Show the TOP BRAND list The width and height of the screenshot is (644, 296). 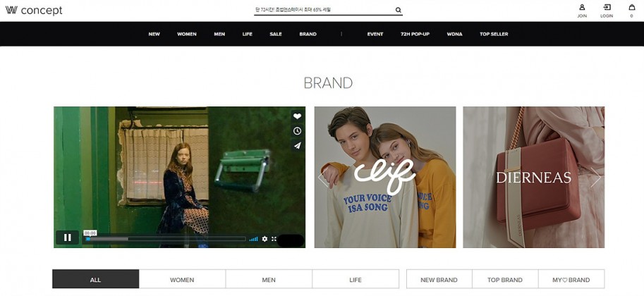tap(505, 279)
